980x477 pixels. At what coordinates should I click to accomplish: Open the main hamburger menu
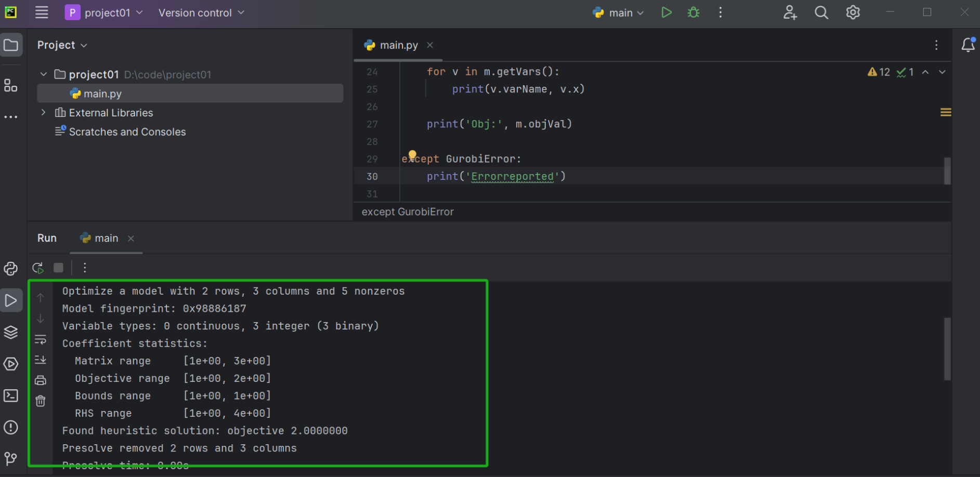coord(42,12)
